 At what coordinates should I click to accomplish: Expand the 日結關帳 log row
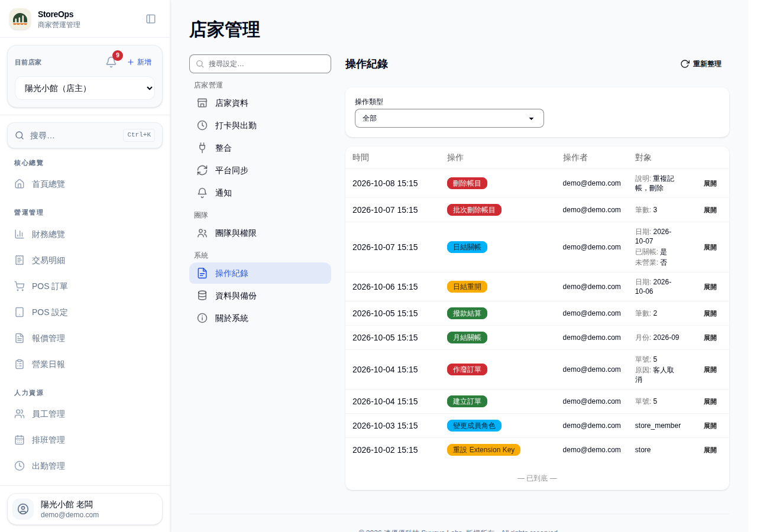tap(710, 247)
